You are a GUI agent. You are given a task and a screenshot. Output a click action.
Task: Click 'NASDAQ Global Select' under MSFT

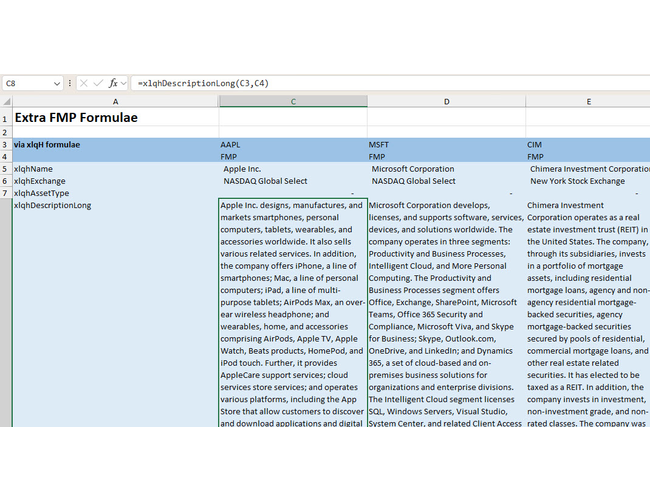pos(446,181)
